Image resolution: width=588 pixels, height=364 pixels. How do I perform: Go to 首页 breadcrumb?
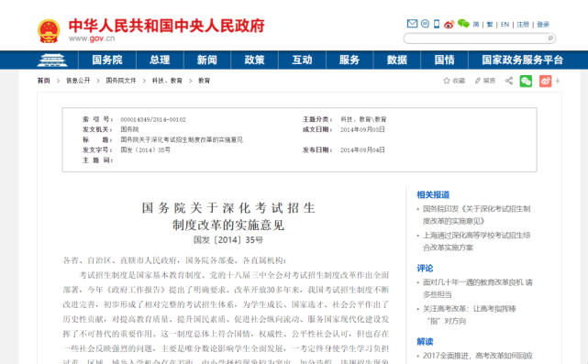[43, 81]
